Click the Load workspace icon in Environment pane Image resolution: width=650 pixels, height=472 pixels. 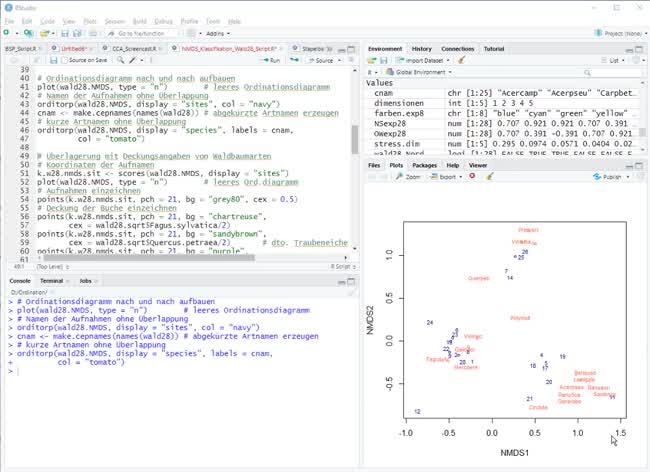pyautogui.click(x=372, y=61)
